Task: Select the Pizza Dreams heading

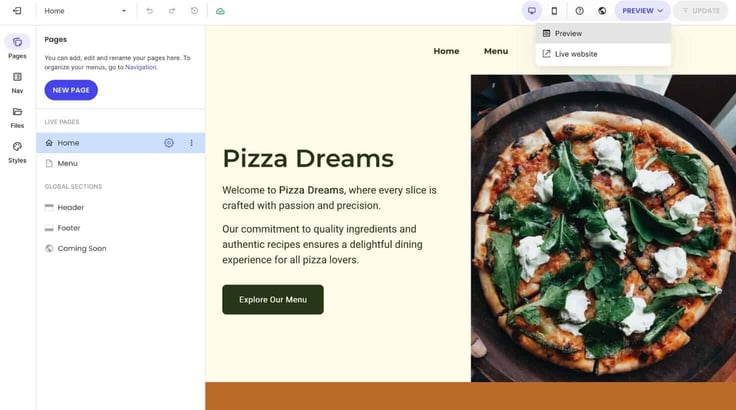Action: (308, 158)
